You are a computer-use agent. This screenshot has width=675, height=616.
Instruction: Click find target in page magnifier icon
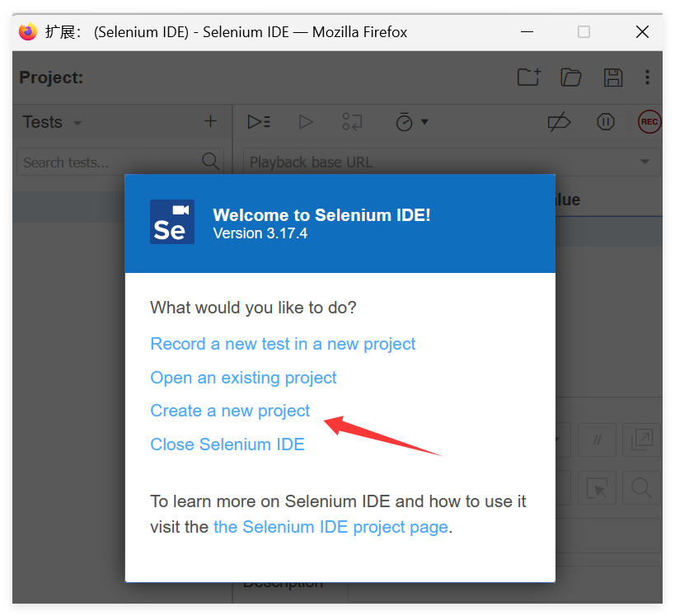(641, 487)
